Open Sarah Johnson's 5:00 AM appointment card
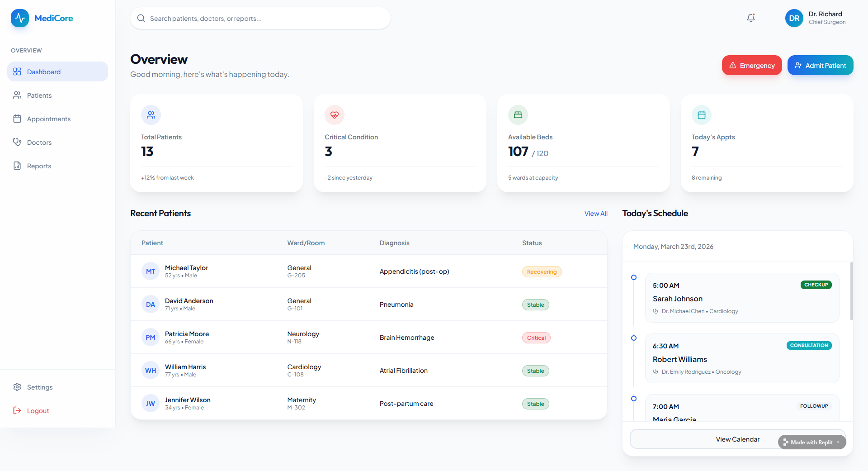The image size is (868, 471). coord(741,298)
